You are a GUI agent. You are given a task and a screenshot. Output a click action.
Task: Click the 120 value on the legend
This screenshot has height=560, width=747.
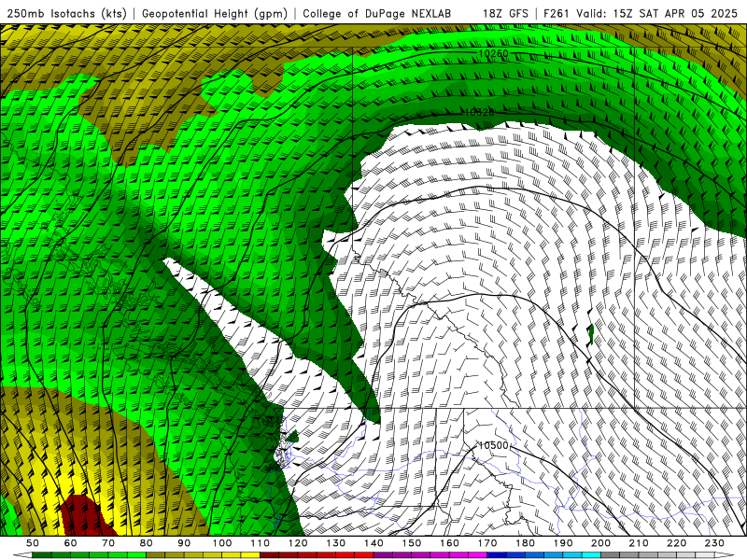(298, 543)
